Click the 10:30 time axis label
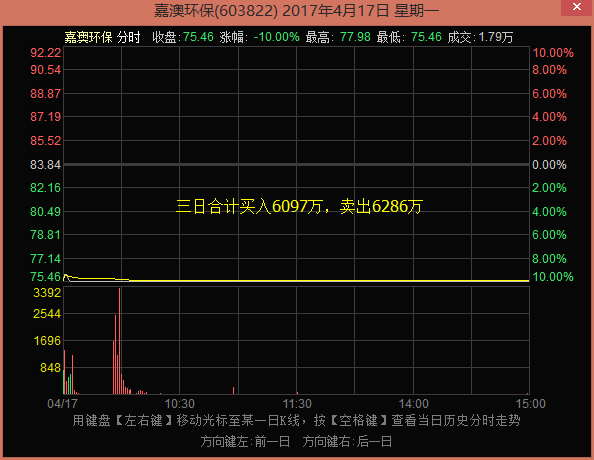Image resolution: width=594 pixels, height=460 pixels. [180, 404]
